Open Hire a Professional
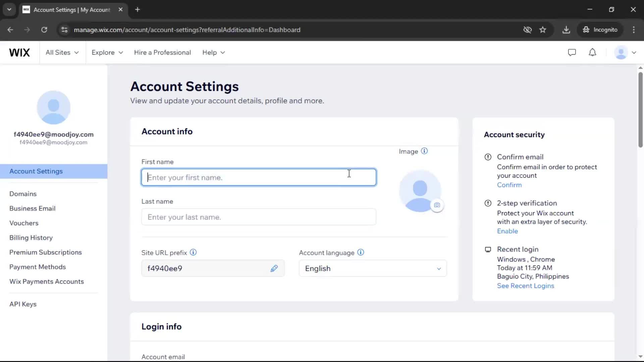644x362 pixels. click(x=162, y=53)
